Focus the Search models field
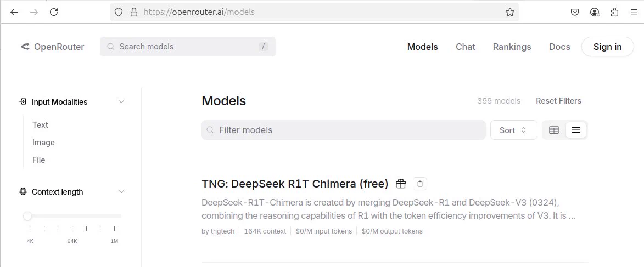Viewport: 644px width, 267px height. [187, 47]
